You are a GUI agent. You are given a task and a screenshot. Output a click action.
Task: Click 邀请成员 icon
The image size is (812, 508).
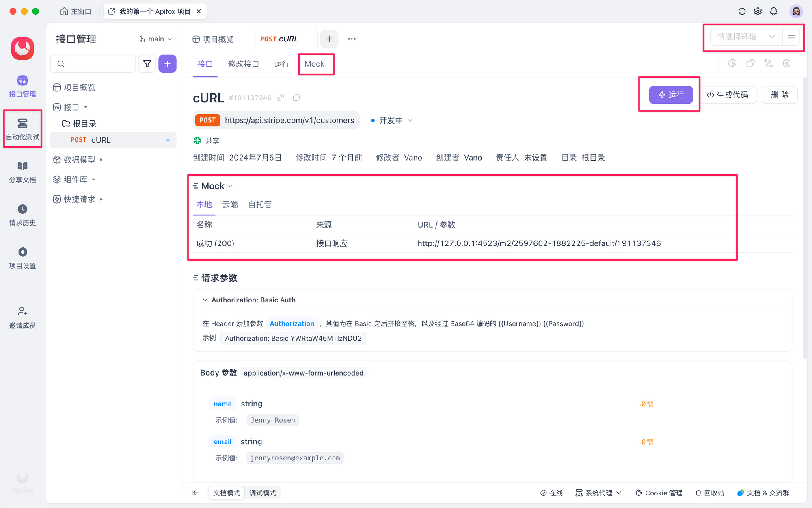22,312
